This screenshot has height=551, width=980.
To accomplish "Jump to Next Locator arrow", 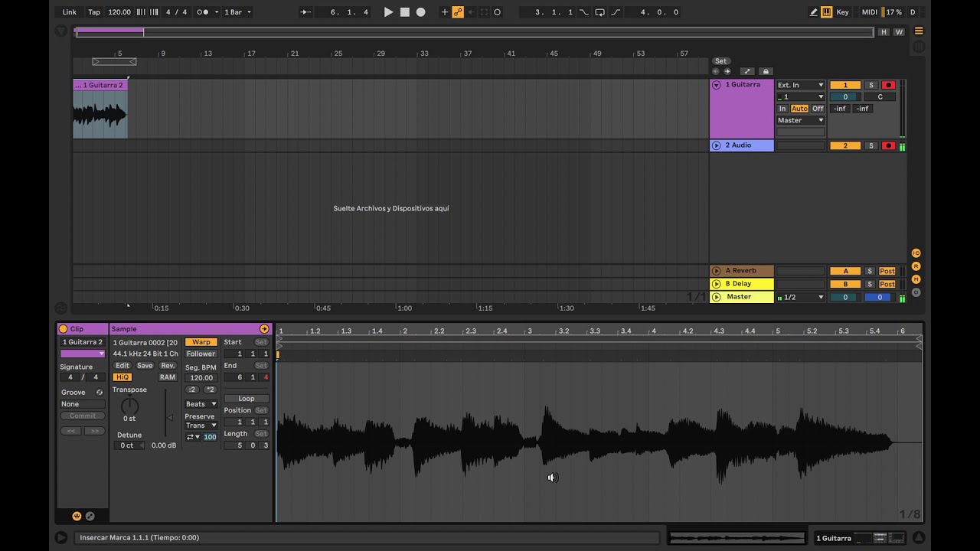I will point(727,71).
